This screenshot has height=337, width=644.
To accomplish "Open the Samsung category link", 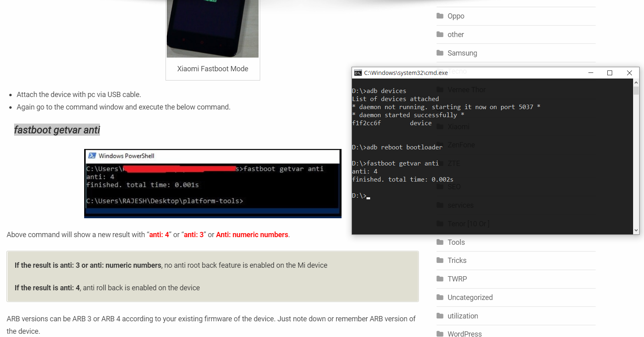I will click(462, 53).
